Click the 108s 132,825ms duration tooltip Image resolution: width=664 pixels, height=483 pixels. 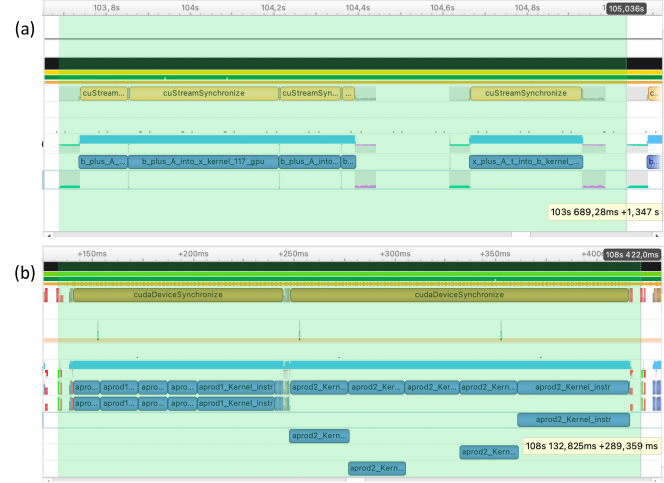point(591,446)
